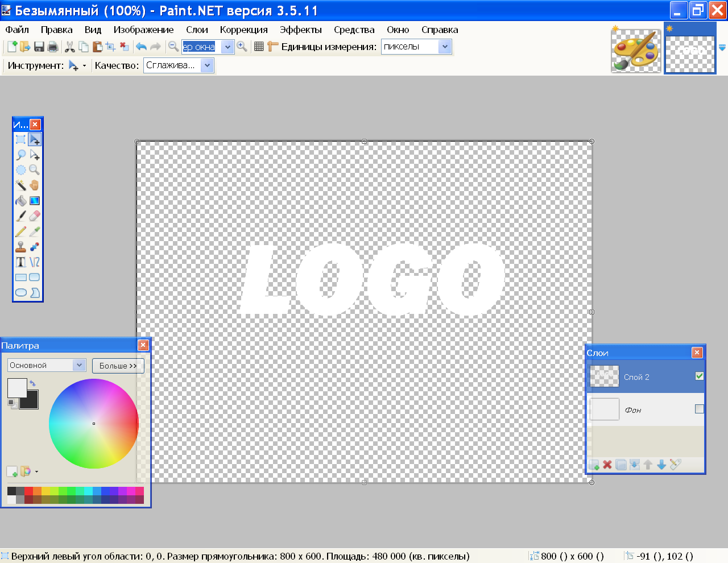Duplicate layer in Слои panel

621,465
